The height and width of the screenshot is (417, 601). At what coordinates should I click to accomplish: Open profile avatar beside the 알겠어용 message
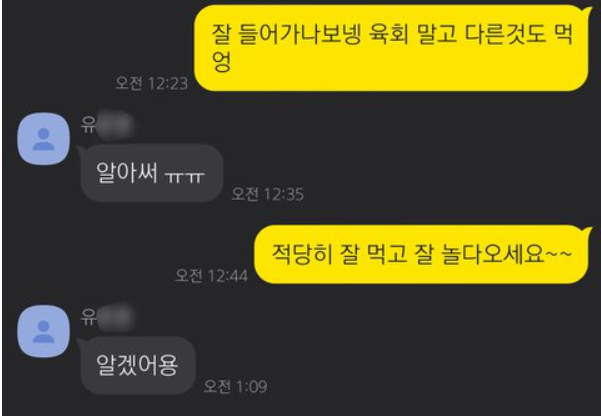click(44, 331)
